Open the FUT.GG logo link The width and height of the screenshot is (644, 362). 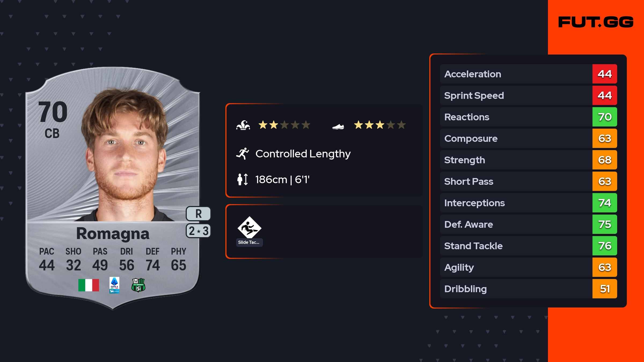point(596,22)
